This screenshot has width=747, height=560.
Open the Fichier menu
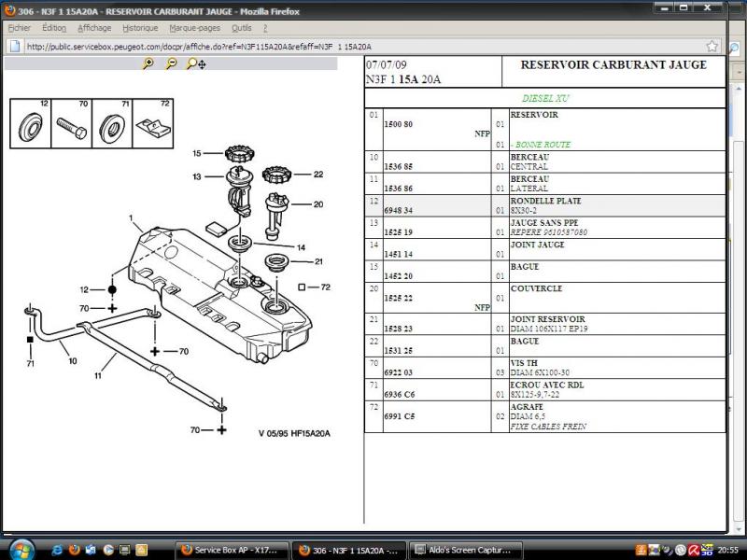click(19, 28)
